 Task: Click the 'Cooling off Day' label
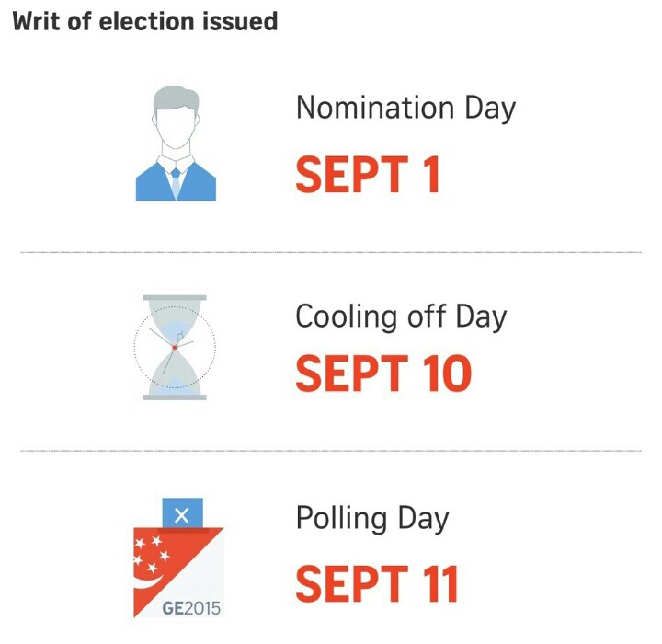(401, 316)
